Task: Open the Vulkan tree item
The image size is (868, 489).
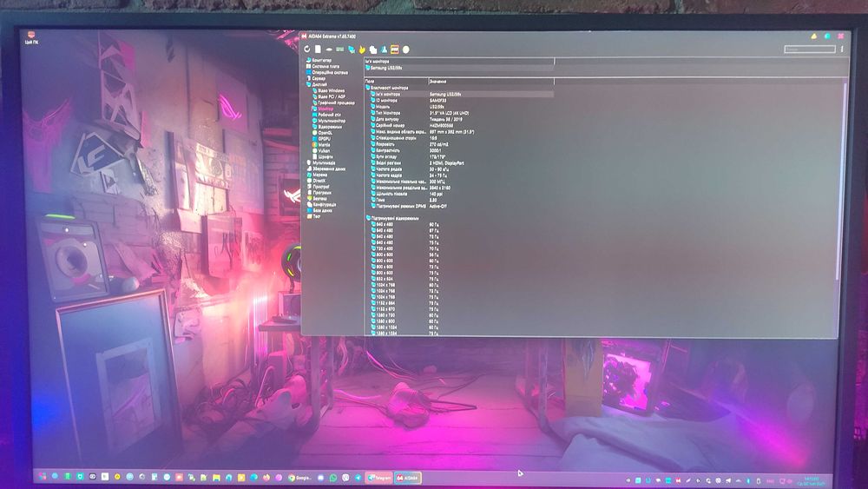Action: click(x=322, y=150)
